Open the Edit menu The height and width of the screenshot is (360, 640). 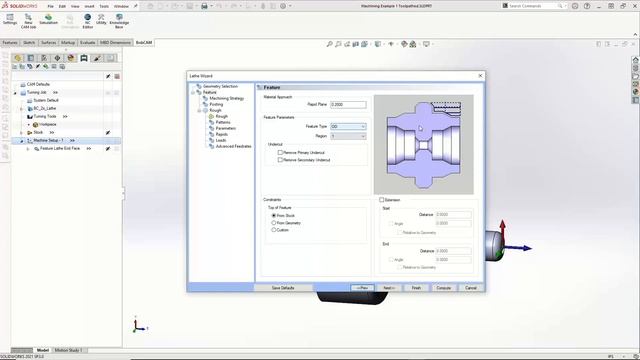click(x=62, y=7)
